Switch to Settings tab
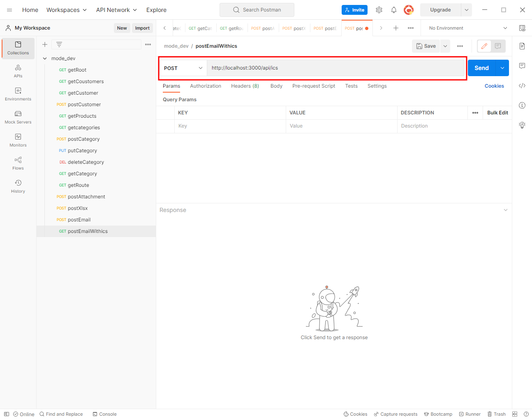 pos(377,86)
